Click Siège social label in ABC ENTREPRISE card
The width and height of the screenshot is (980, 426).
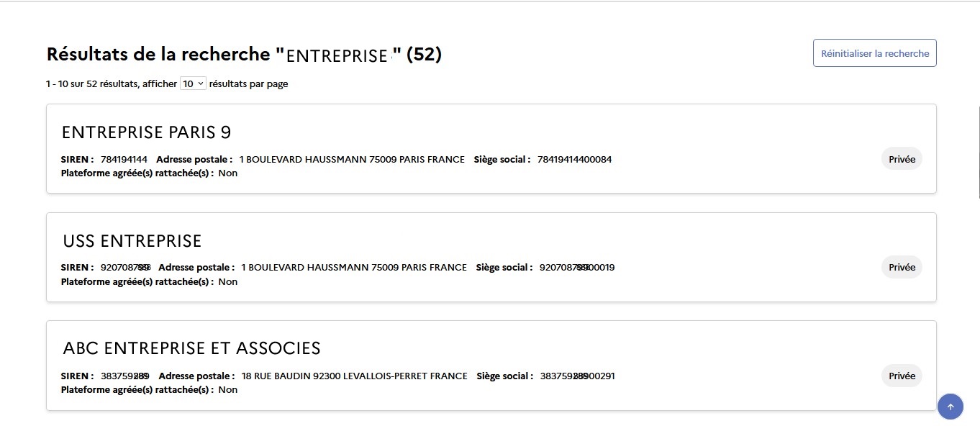click(505, 376)
